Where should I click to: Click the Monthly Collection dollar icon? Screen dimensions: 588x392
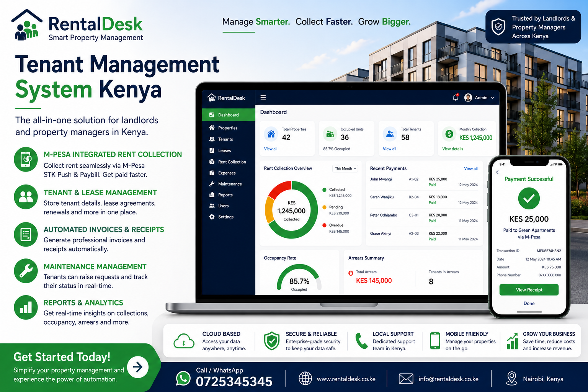coord(449,134)
